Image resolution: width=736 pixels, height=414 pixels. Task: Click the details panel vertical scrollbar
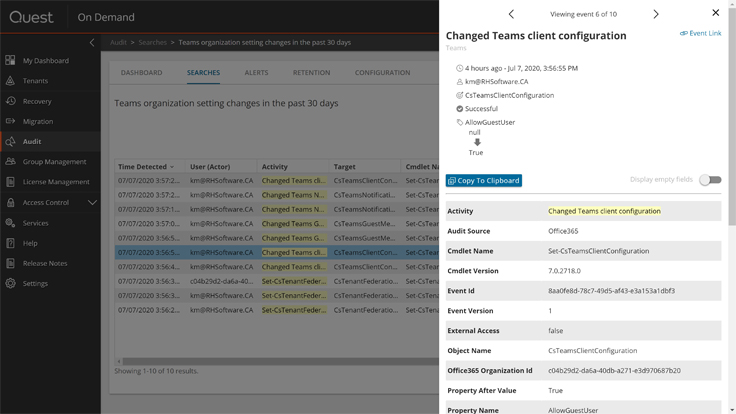click(x=732, y=117)
